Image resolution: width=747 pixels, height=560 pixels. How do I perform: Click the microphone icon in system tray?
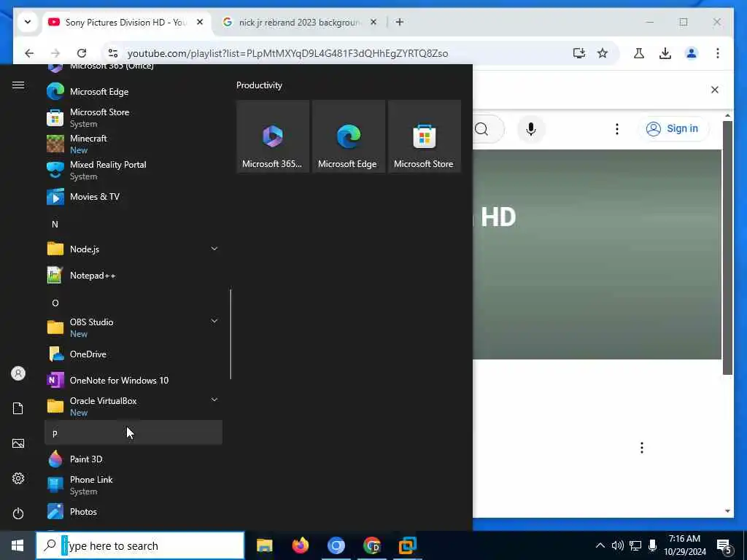tap(652, 545)
